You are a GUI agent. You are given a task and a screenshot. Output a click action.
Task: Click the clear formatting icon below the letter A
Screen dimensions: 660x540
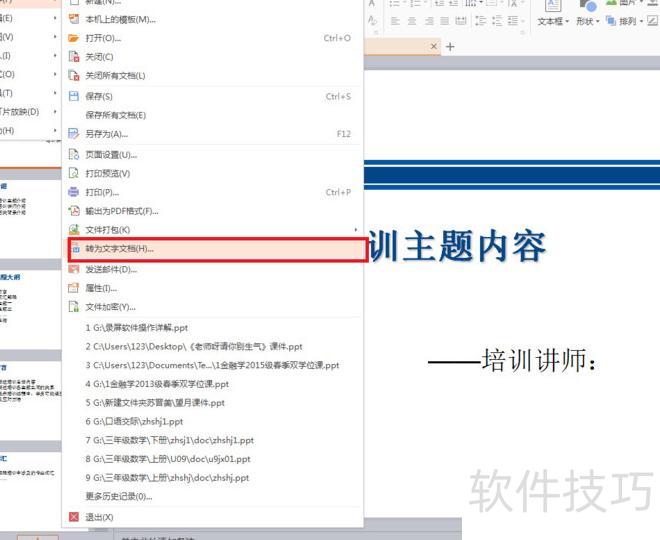[373, 21]
